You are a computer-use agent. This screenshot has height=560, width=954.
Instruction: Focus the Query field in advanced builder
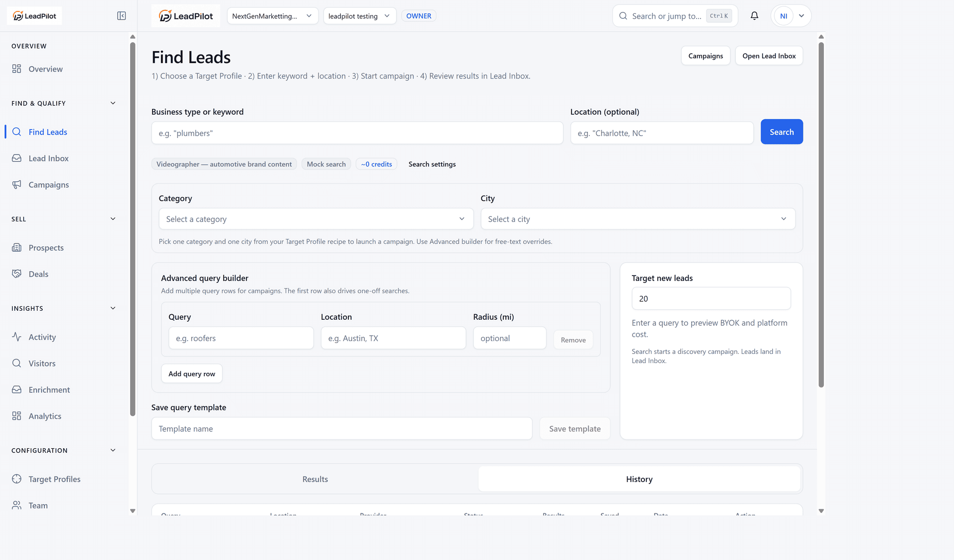click(x=241, y=338)
